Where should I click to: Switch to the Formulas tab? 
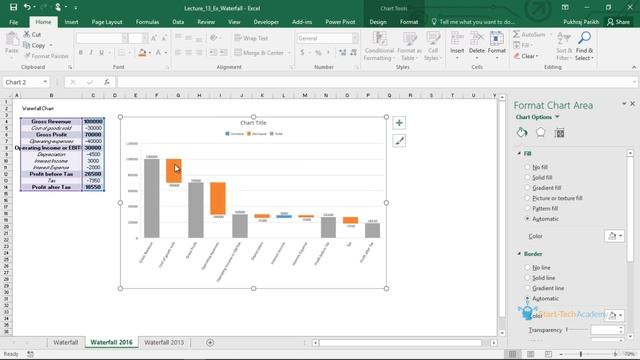(147, 22)
